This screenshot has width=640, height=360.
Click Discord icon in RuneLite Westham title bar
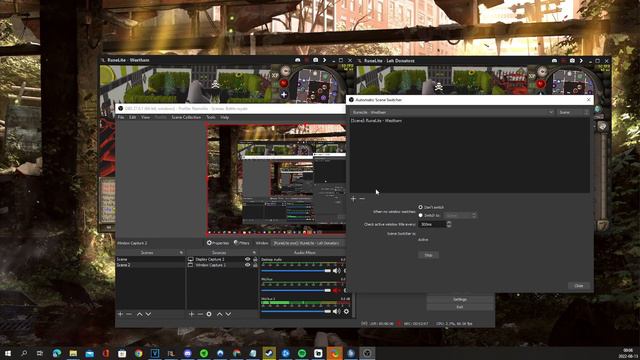[x=298, y=60]
